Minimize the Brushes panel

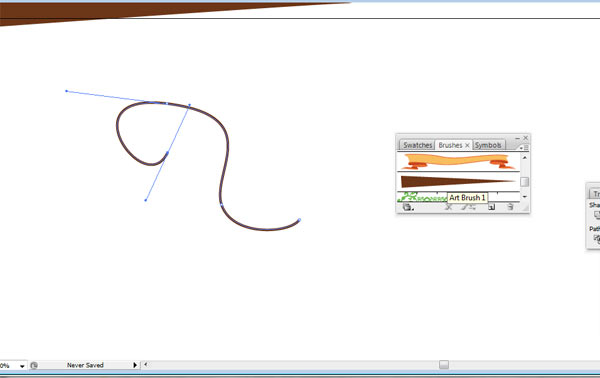click(x=517, y=138)
